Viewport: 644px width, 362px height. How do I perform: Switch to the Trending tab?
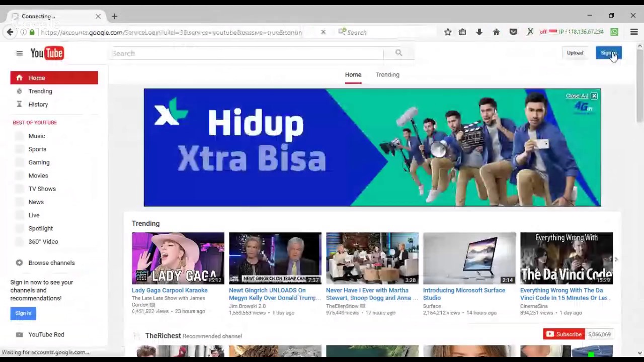(x=387, y=74)
